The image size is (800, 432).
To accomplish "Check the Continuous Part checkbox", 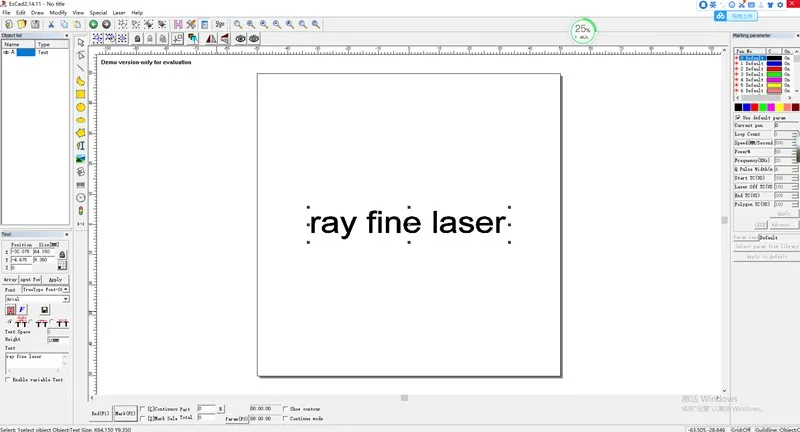I will (143, 409).
